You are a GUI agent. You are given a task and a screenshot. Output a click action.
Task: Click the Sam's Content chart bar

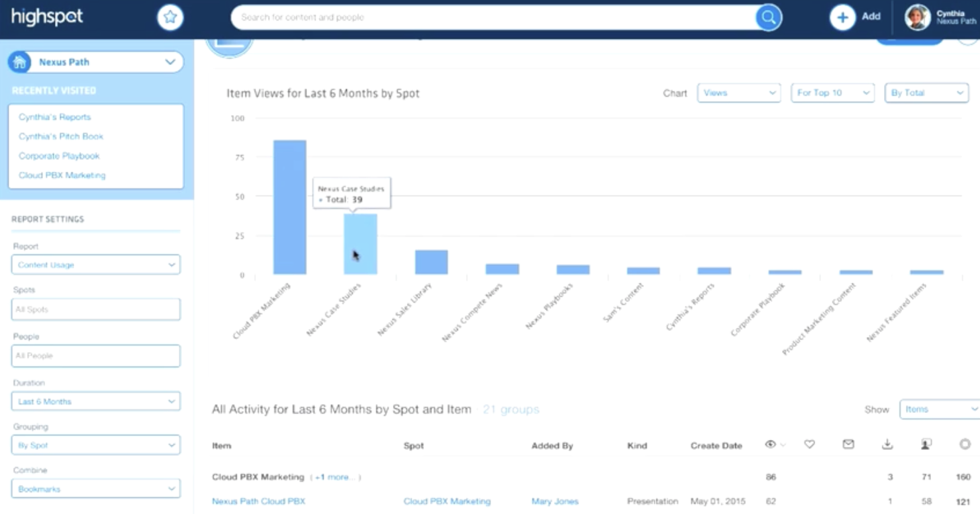pos(644,271)
